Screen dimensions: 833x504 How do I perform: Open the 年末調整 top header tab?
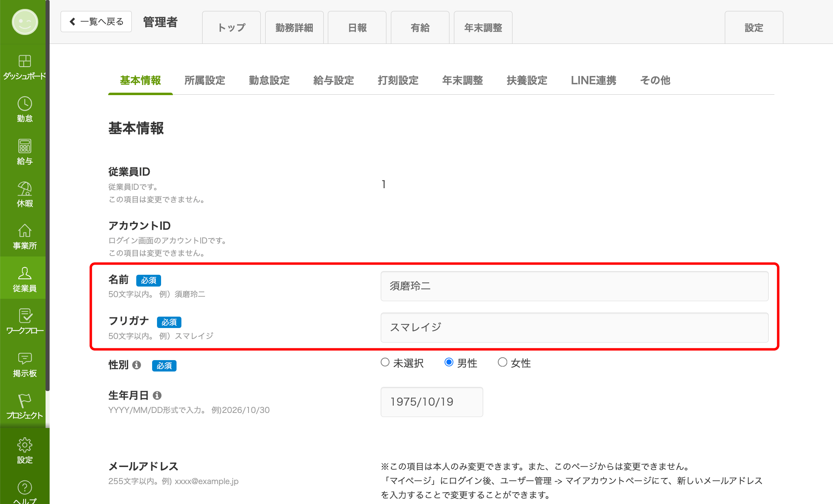(x=483, y=27)
